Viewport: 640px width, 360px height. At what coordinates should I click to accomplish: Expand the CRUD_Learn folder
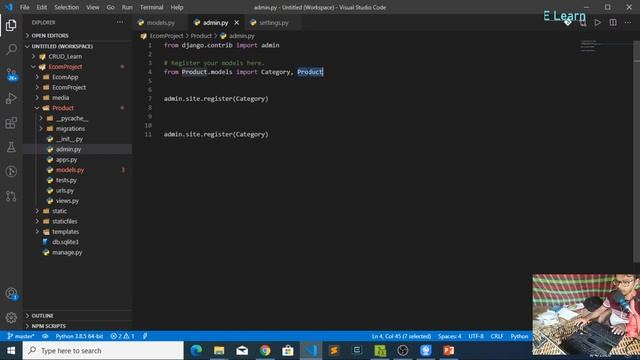click(65, 56)
